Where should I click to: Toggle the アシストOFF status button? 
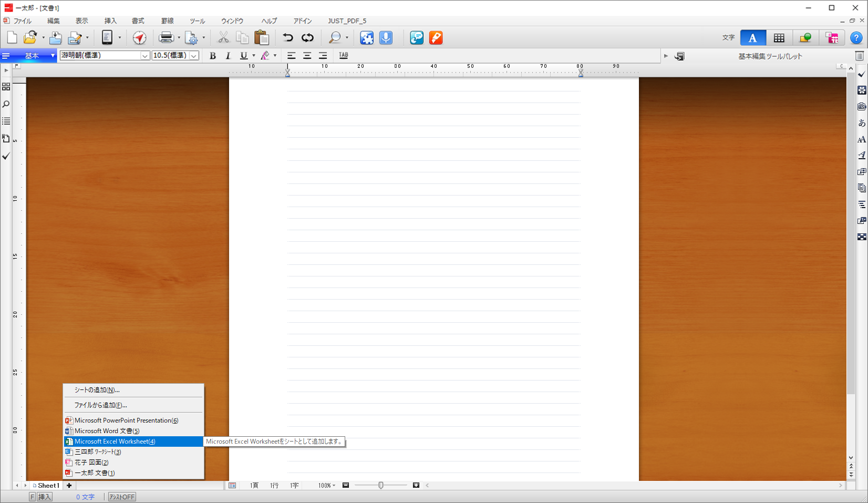point(122,497)
